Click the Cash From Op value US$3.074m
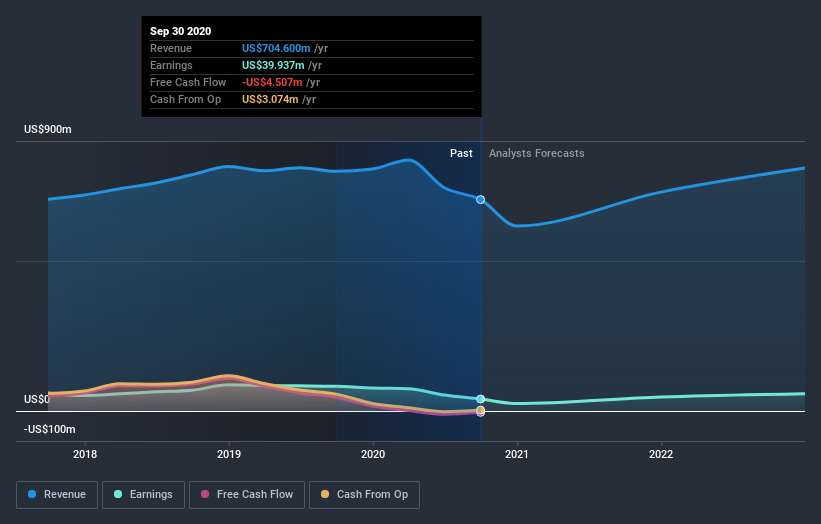 pyautogui.click(x=270, y=99)
